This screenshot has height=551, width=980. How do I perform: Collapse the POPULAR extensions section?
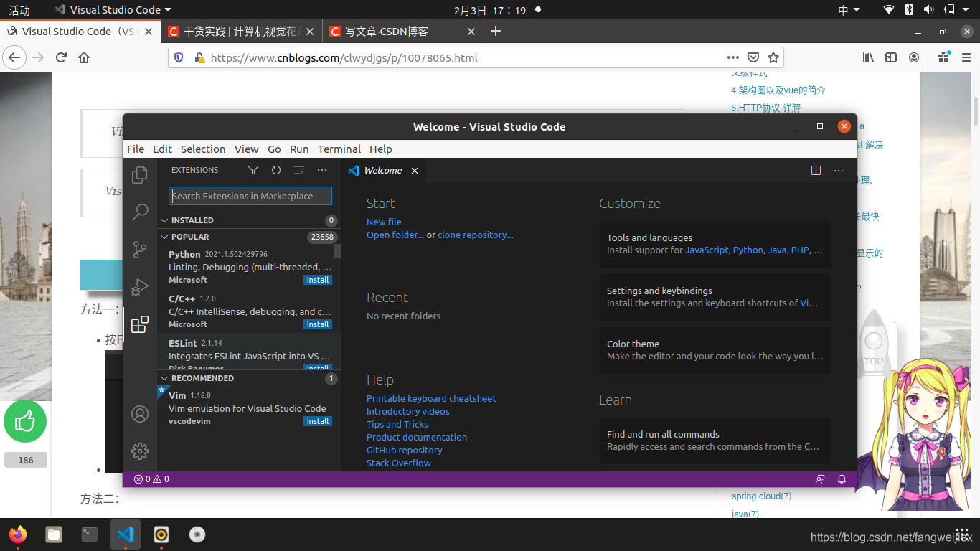coord(164,237)
